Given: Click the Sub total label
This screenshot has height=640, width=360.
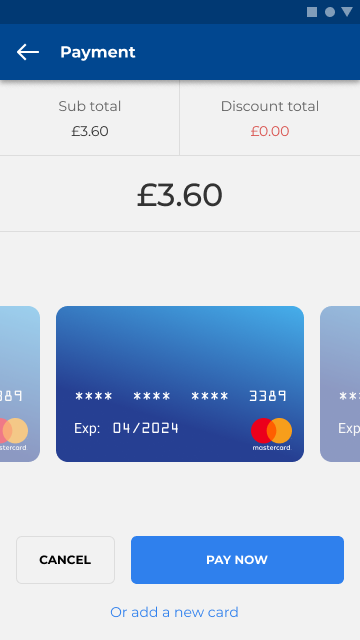Looking at the screenshot, I should [90, 106].
